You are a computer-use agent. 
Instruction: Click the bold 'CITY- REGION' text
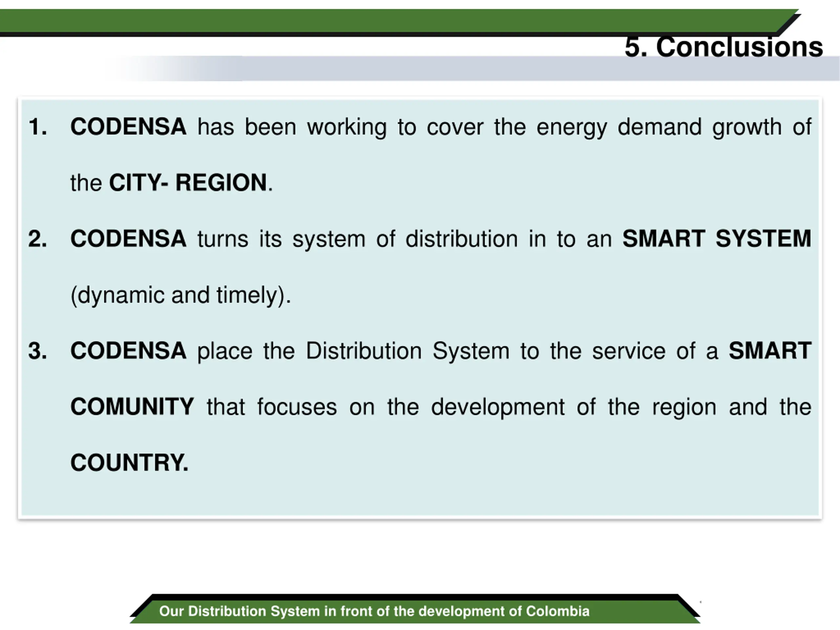[188, 183]
